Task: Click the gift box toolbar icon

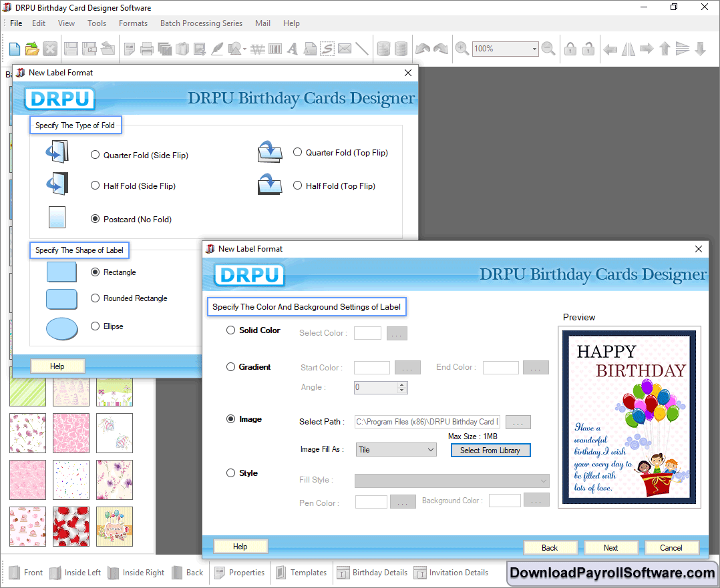Action: 182,49
